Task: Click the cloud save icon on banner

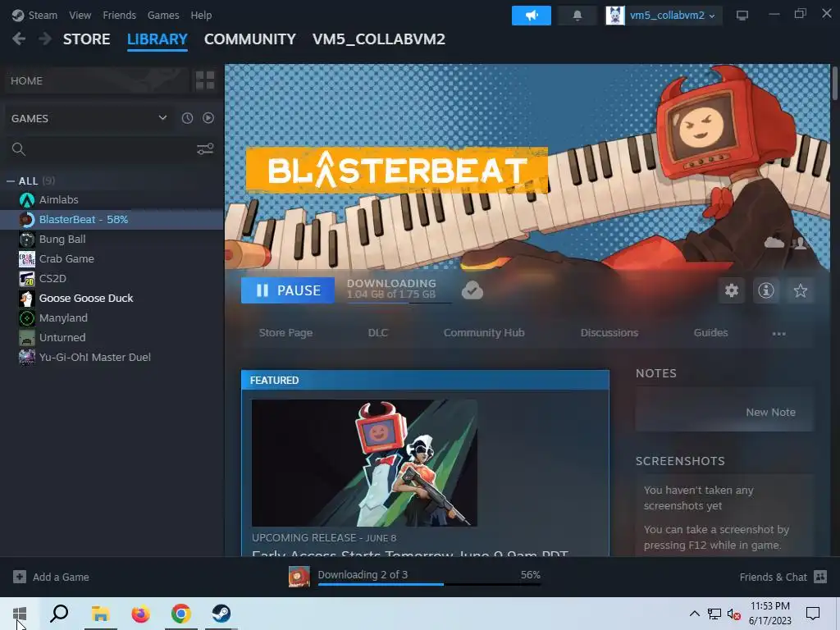Action: tap(774, 243)
